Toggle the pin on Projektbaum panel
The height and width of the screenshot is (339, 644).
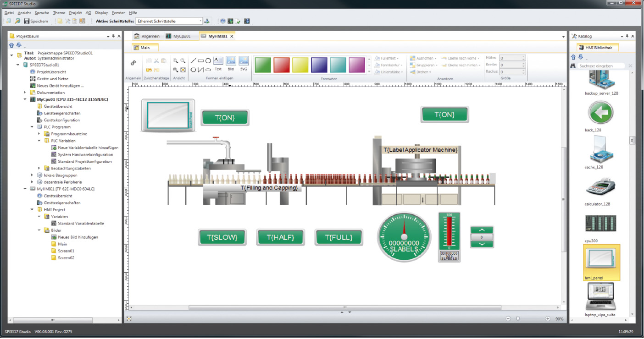pos(113,36)
